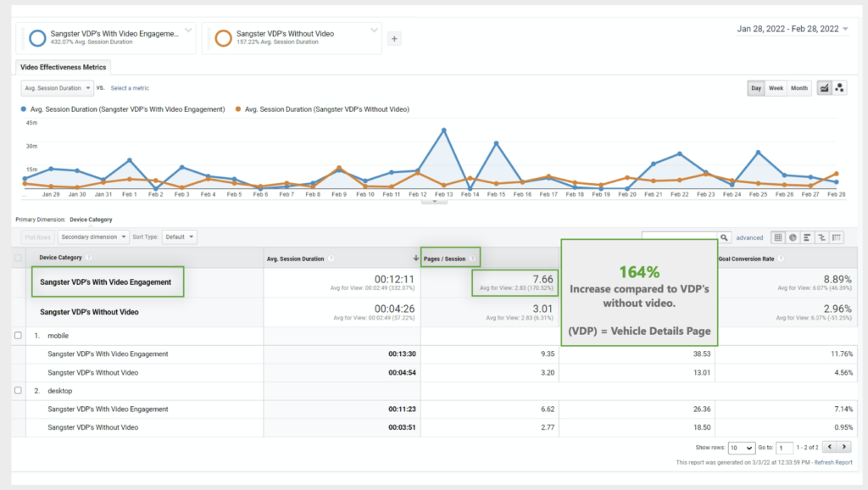Image resolution: width=868 pixels, height=490 pixels.
Task: Click the 8.89% goal conversion rate value
Action: tap(837, 279)
